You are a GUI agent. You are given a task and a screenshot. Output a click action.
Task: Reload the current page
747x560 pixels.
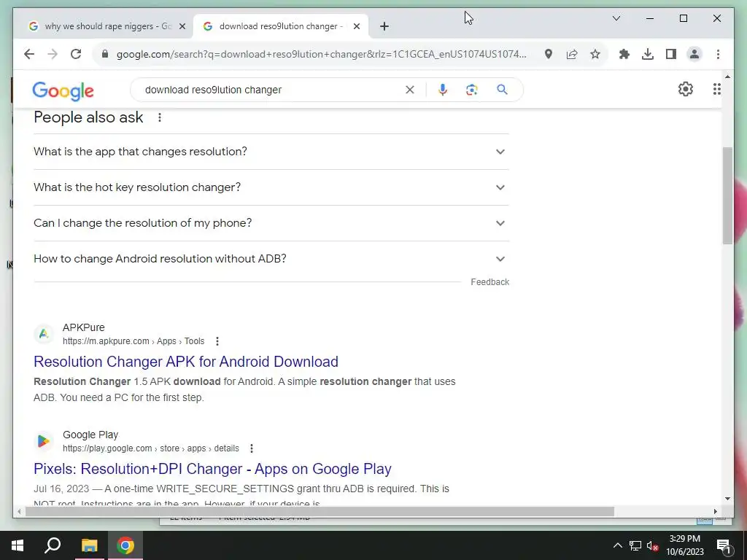(x=76, y=54)
